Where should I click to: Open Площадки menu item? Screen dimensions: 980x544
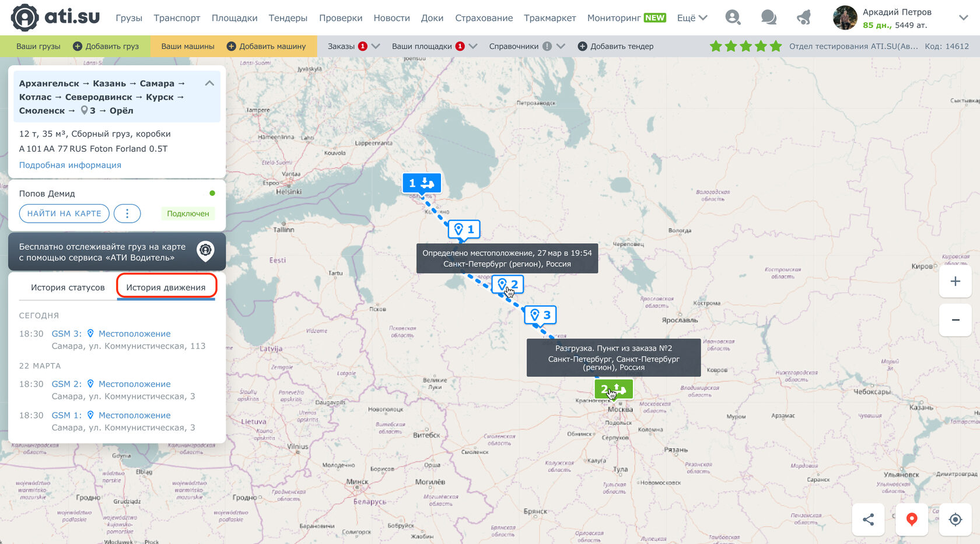(235, 18)
